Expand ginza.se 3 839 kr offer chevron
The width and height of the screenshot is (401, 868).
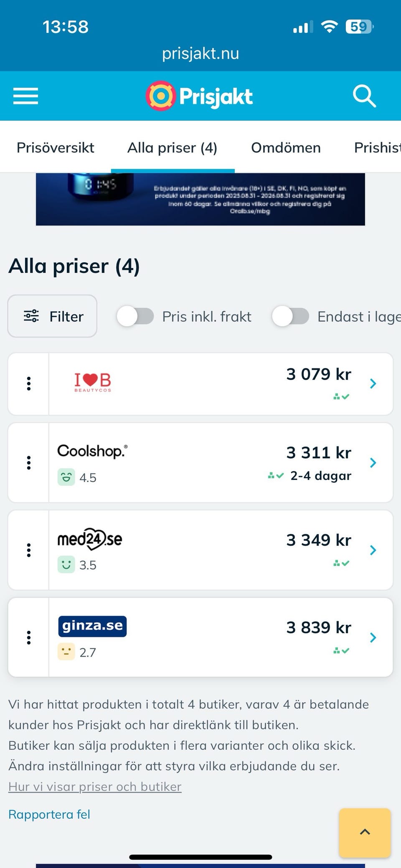[x=373, y=637]
